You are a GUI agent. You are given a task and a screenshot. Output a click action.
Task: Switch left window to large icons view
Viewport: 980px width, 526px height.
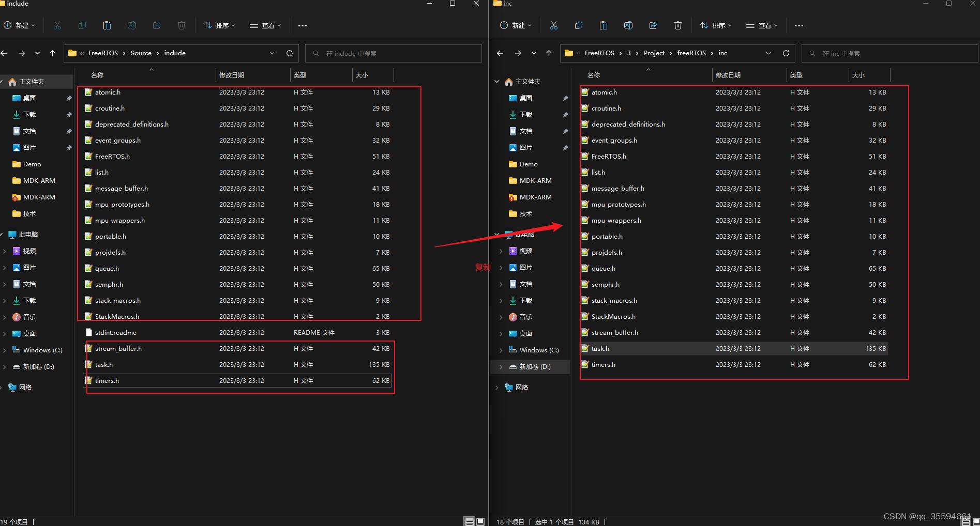[480, 521]
